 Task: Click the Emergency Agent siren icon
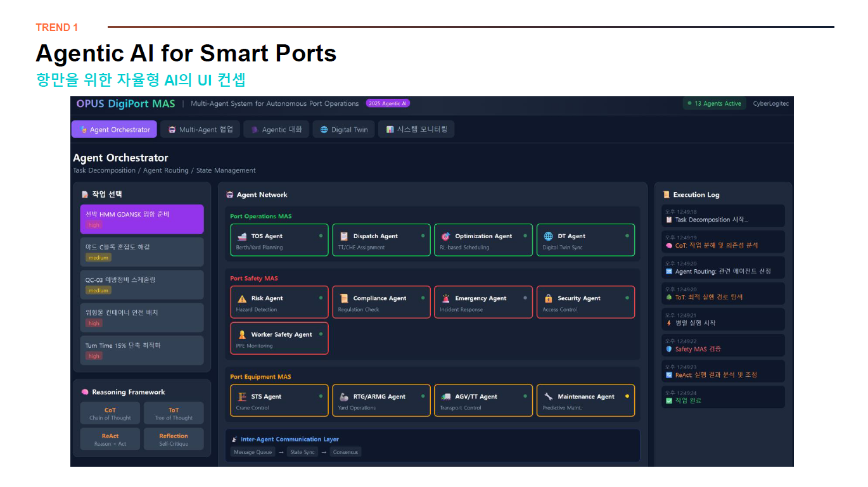coord(446,298)
